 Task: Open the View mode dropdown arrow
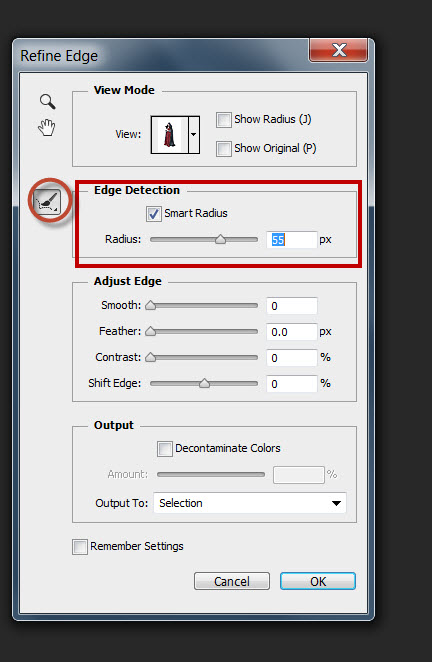click(x=194, y=135)
